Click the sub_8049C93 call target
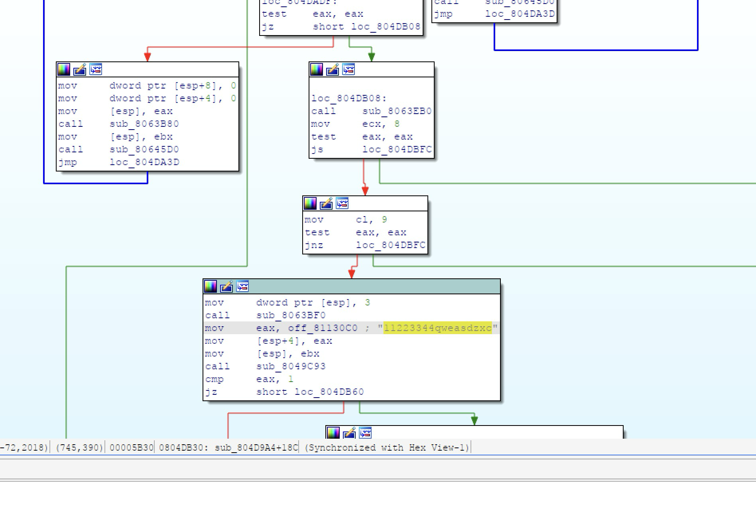 tap(291, 366)
